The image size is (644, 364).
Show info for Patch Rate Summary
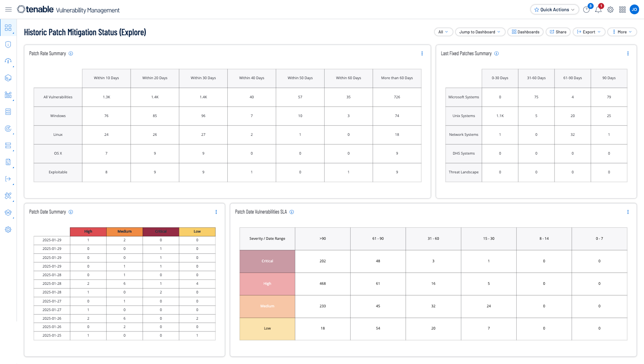point(71,54)
